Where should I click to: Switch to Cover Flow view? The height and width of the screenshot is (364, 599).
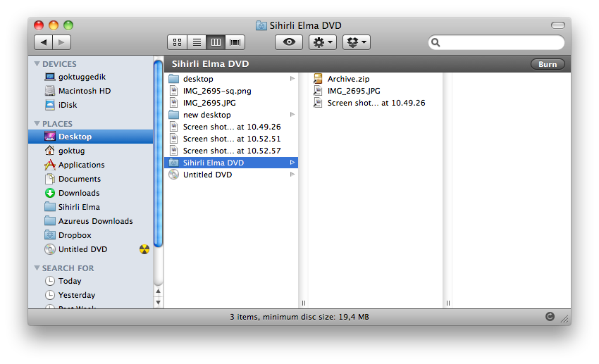(x=235, y=42)
